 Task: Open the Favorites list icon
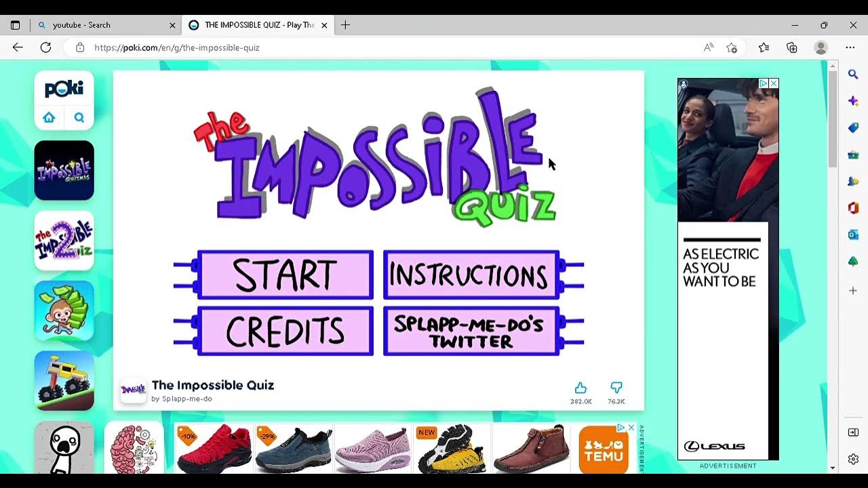click(x=764, y=47)
